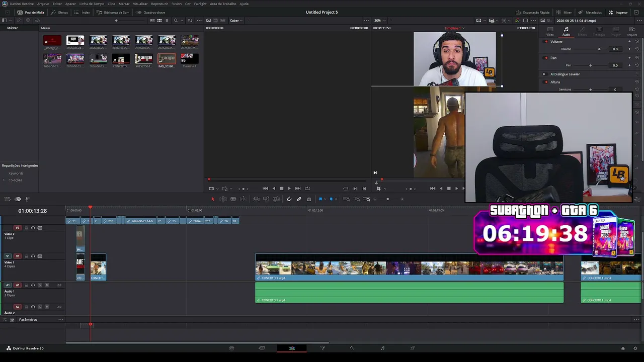Image resolution: width=644 pixels, height=362 pixels.
Task: Click the Custom Zoom icon
Action: (x=368, y=199)
